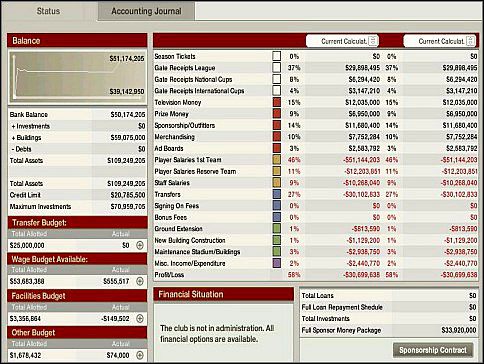Viewport: 484px width, 364px height.
Task: Click plus icon in Facilities Budget row
Action: pyautogui.click(x=140, y=319)
